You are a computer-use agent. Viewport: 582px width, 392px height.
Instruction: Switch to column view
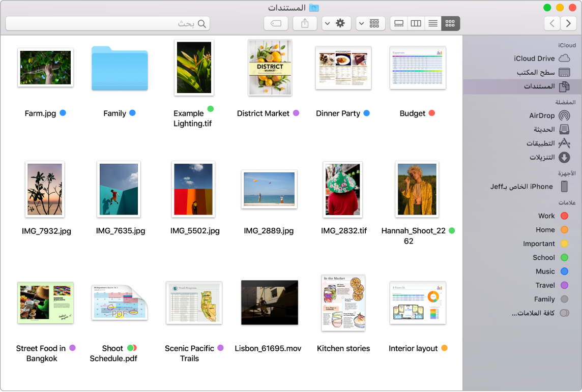(416, 23)
